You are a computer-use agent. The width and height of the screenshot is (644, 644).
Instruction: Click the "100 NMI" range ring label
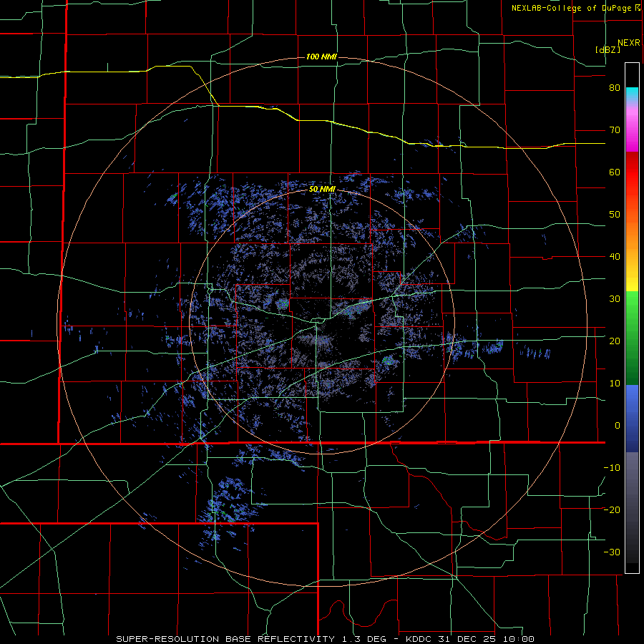[x=321, y=57]
